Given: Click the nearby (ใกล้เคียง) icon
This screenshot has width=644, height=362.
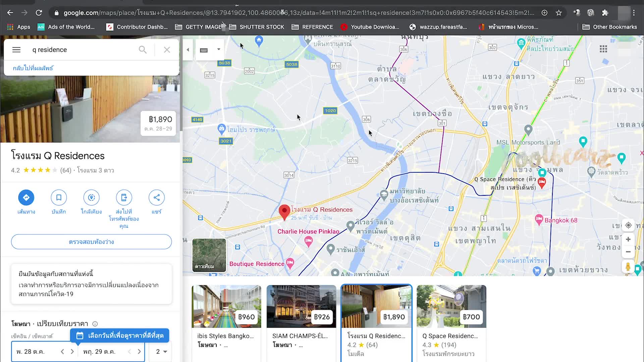Looking at the screenshot, I should tap(91, 198).
